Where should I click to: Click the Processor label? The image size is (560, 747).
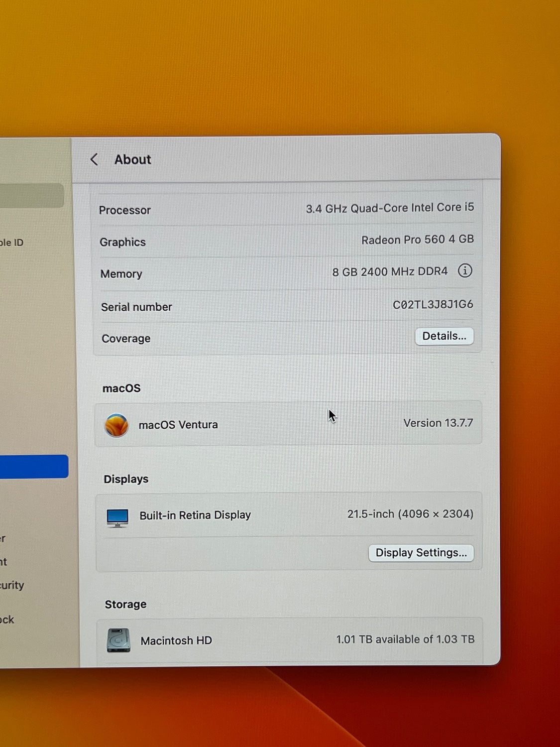pos(124,210)
